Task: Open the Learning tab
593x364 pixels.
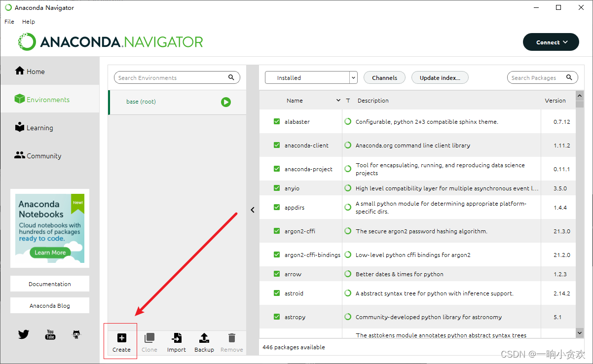Action: pos(50,127)
